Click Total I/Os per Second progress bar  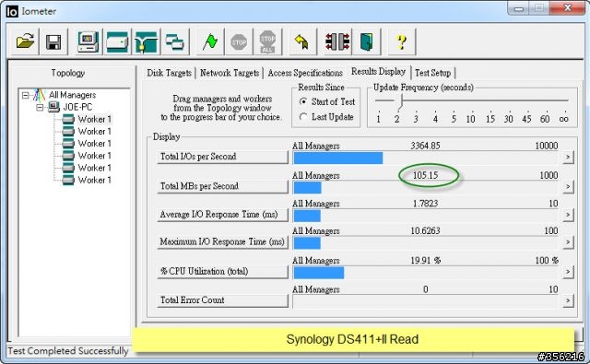(425, 158)
